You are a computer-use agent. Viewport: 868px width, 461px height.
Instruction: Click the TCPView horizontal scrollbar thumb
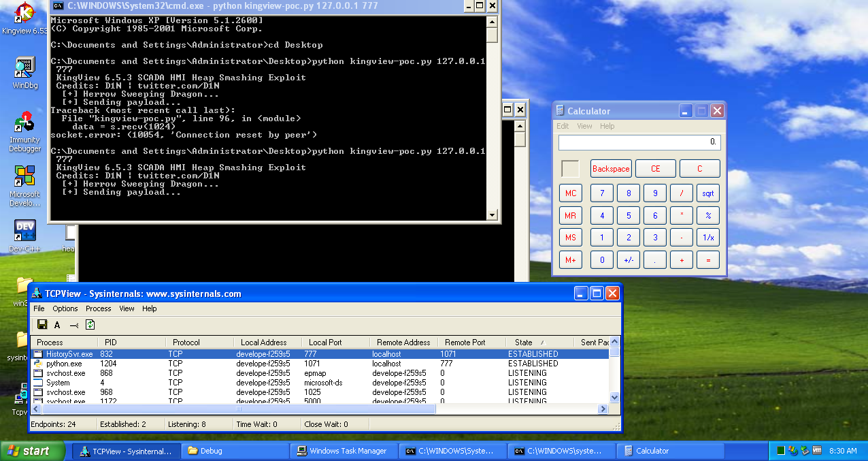pyautogui.click(x=238, y=409)
